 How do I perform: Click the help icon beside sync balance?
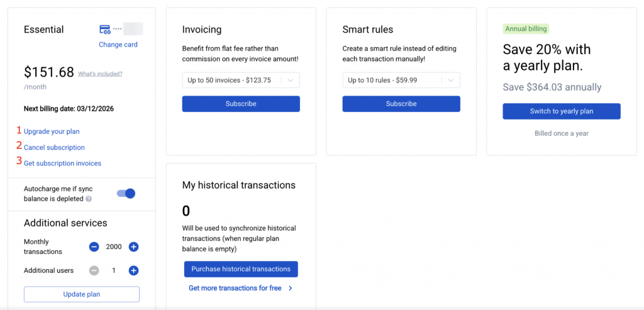(x=89, y=199)
